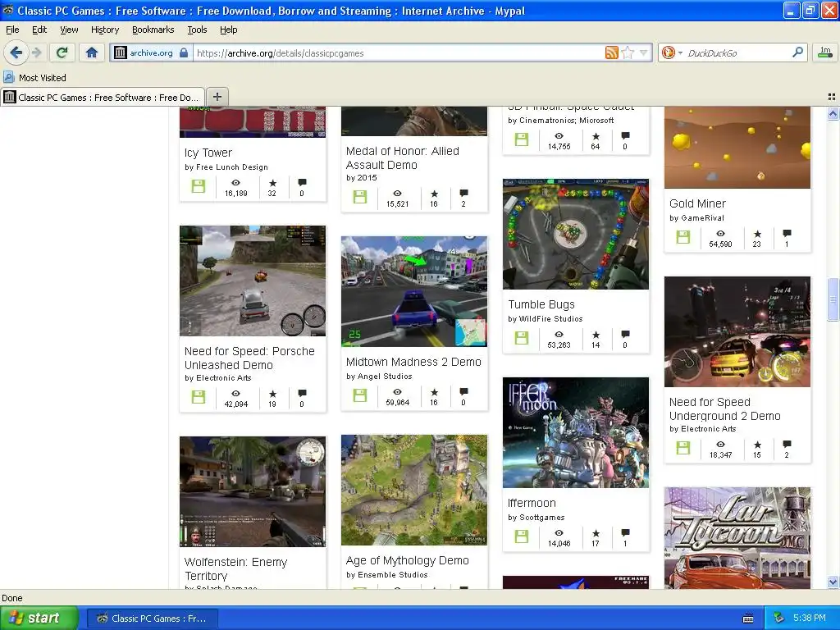Click the Iffermoon artwork thumbnail
Screen dimensions: 840x630
click(575, 433)
